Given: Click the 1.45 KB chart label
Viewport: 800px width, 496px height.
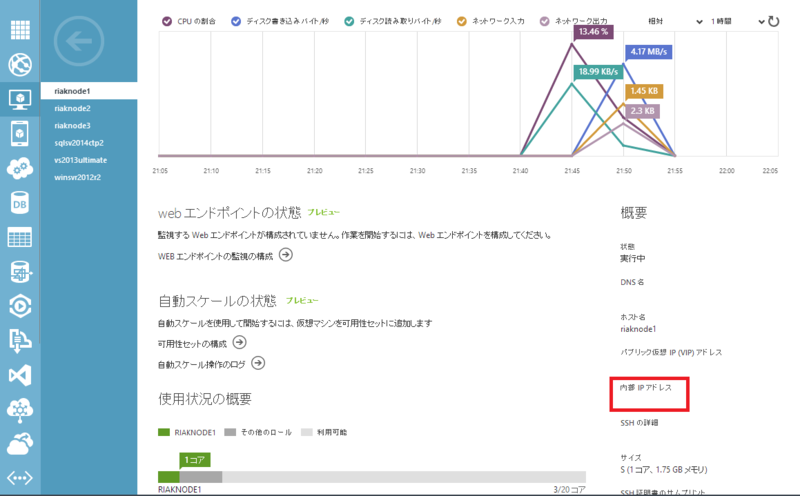Looking at the screenshot, I should pyautogui.click(x=644, y=91).
